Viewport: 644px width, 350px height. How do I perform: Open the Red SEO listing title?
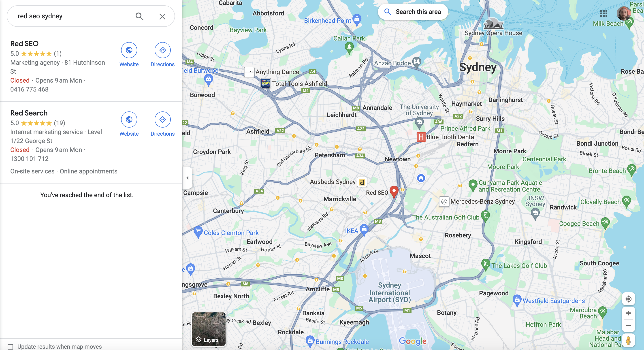coord(24,43)
